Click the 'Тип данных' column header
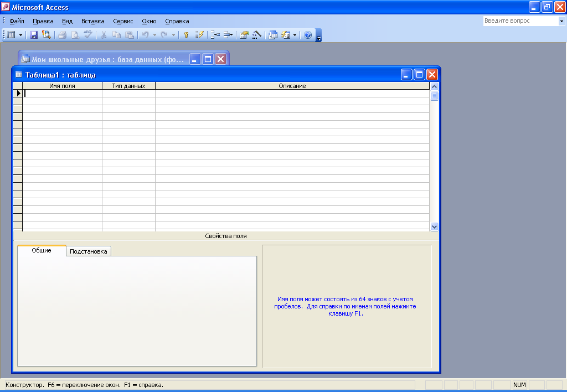Image resolution: width=567 pixels, height=392 pixels. point(128,86)
